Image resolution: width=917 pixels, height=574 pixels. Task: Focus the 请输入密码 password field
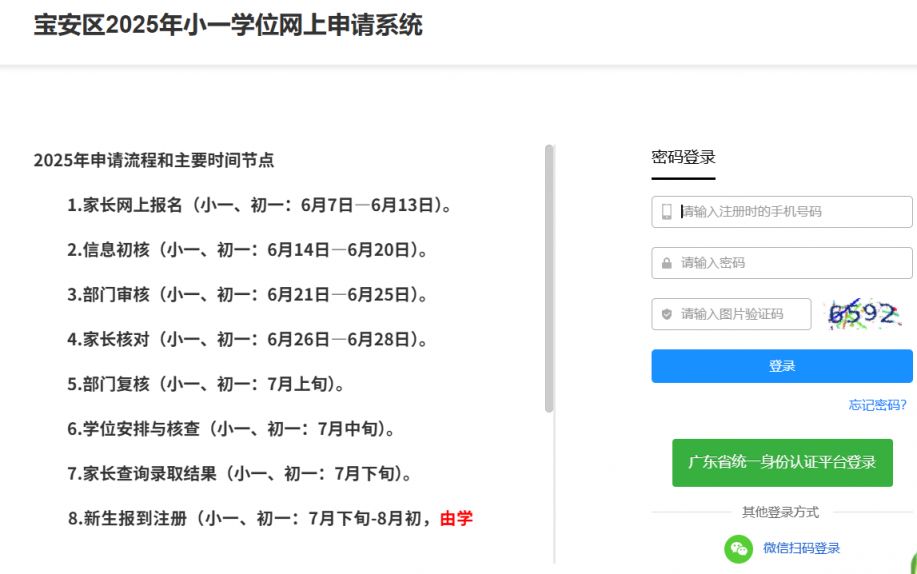[782, 263]
